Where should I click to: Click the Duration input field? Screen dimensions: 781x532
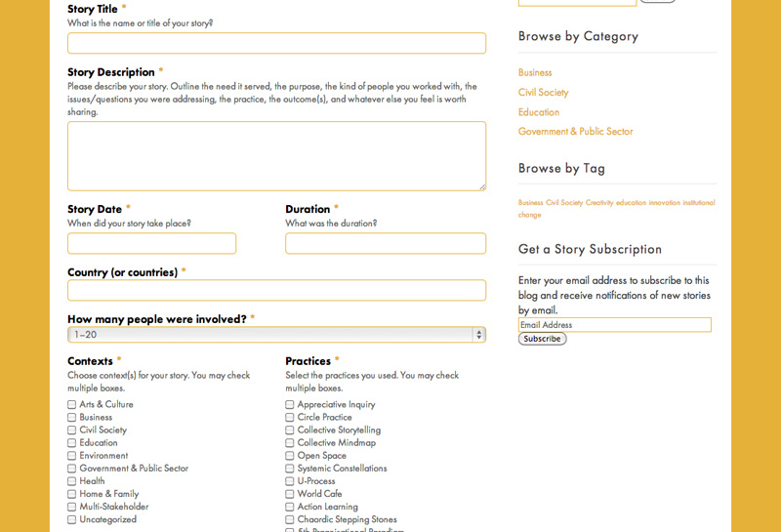[386, 244]
